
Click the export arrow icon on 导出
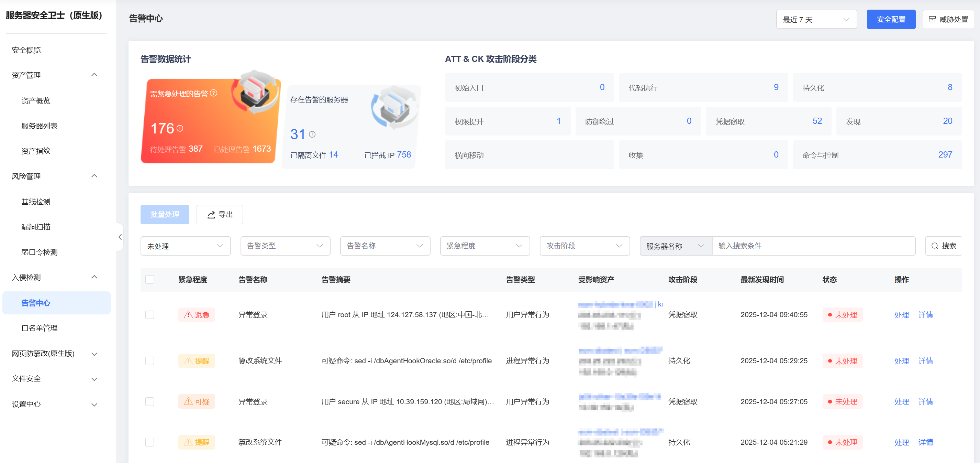coord(211,215)
